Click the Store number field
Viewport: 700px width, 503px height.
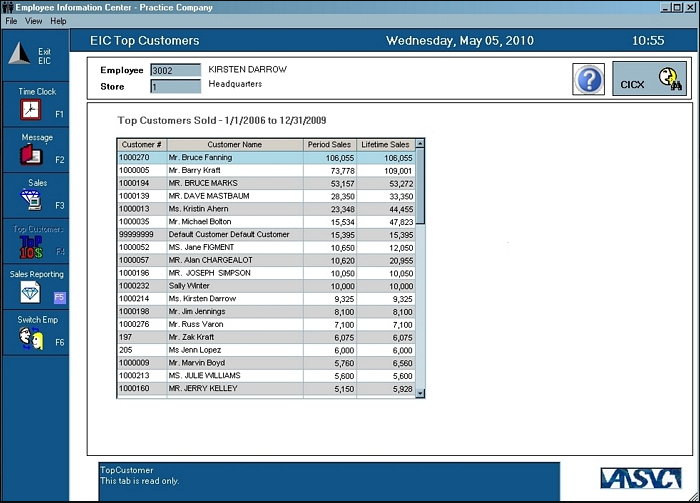tap(175, 86)
